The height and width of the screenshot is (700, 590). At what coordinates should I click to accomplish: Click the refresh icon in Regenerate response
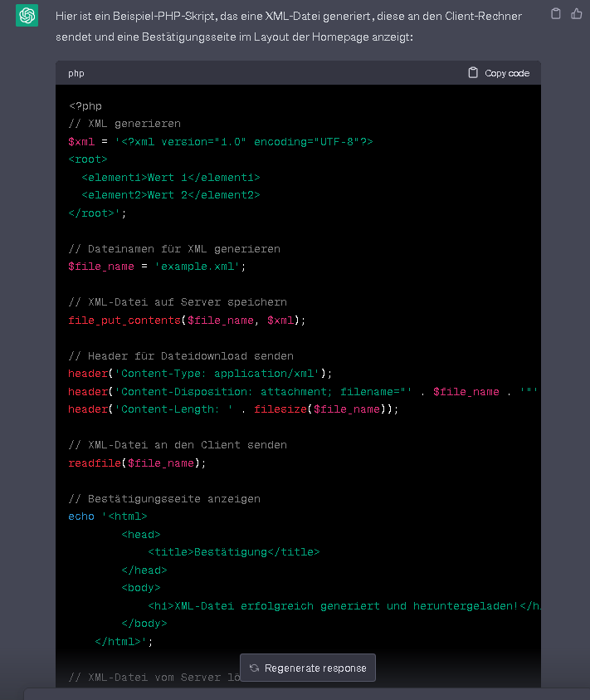pos(254,668)
